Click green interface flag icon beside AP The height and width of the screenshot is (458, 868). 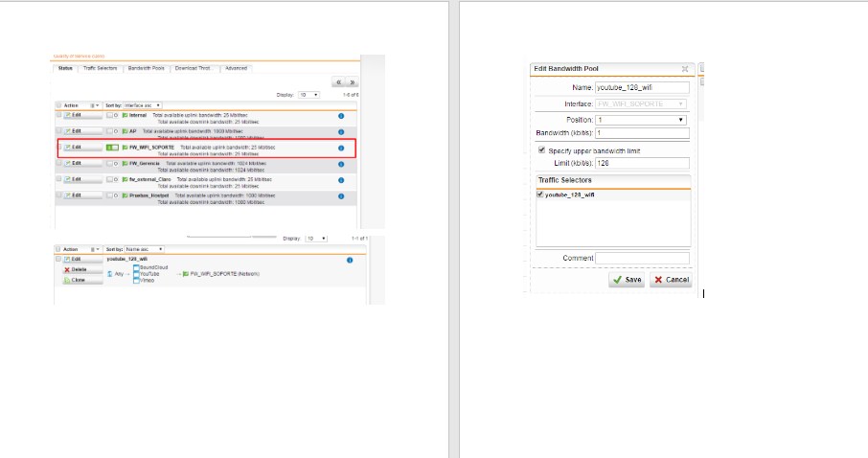coord(126,131)
